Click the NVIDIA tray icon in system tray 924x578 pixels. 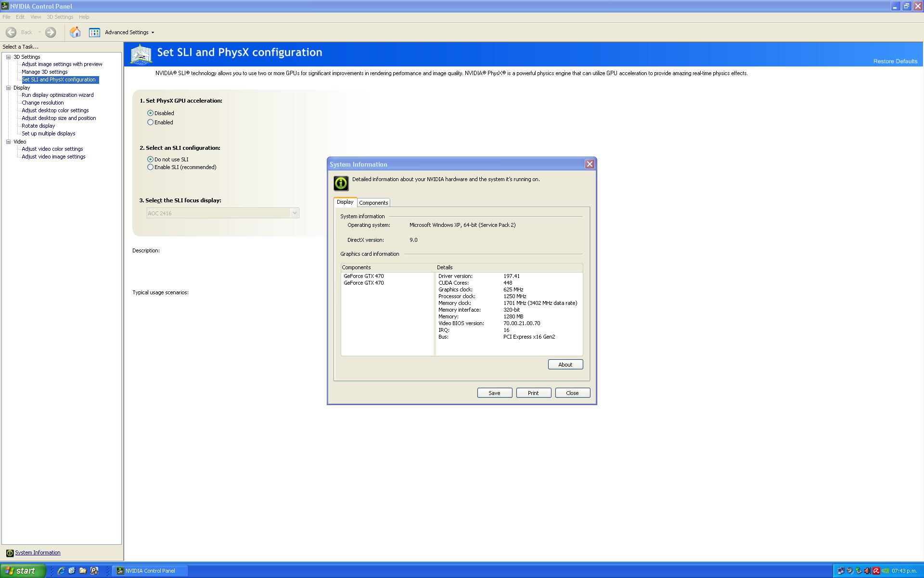[x=885, y=571]
